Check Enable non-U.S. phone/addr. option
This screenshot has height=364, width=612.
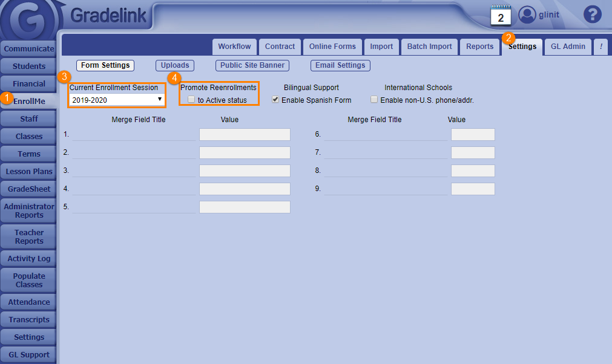point(374,100)
